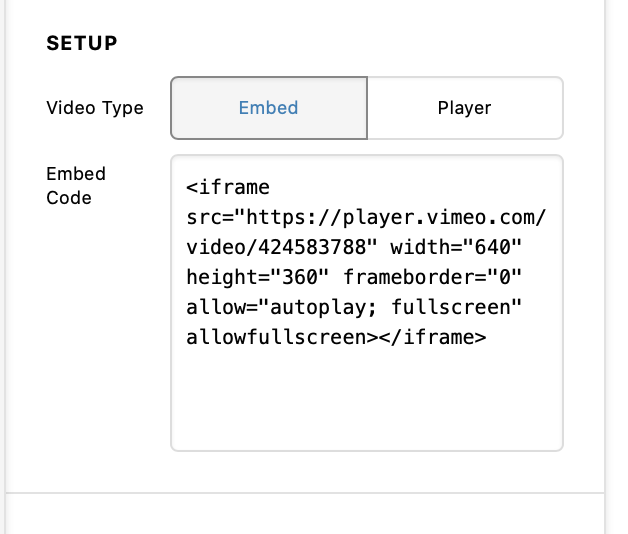Click the Video Type label
Viewport: 628px width, 534px height.
95,108
